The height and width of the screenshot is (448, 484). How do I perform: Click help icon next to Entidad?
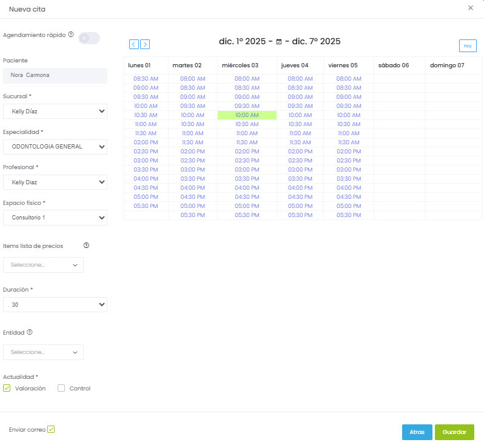30,332
